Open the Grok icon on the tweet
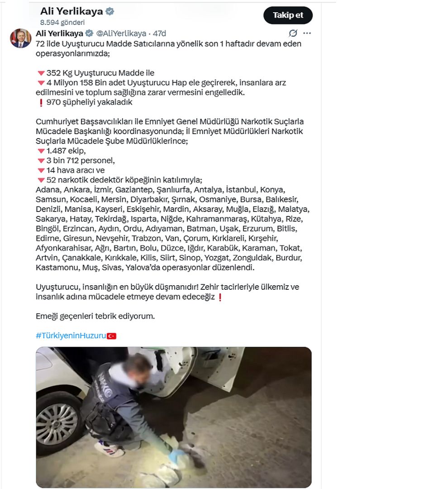448x489 pixels. [293, 33]
